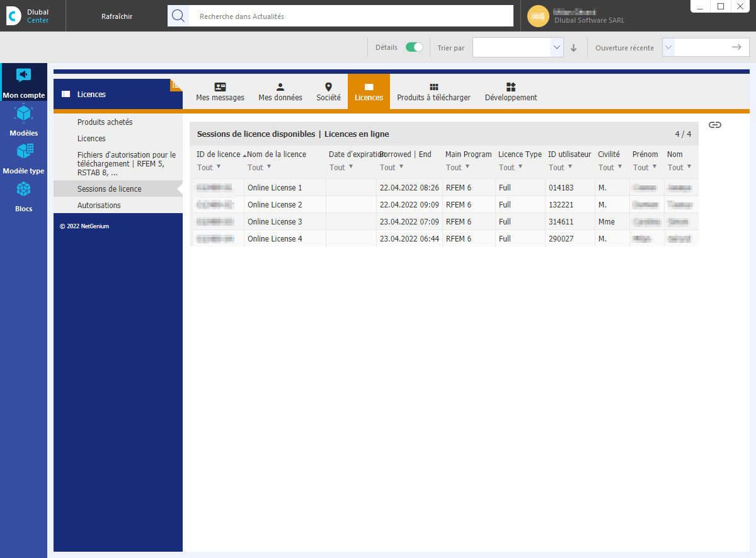Click the magnifier icon in the search bar
Screen dimensions: 756x558
(x=178, y=16)
